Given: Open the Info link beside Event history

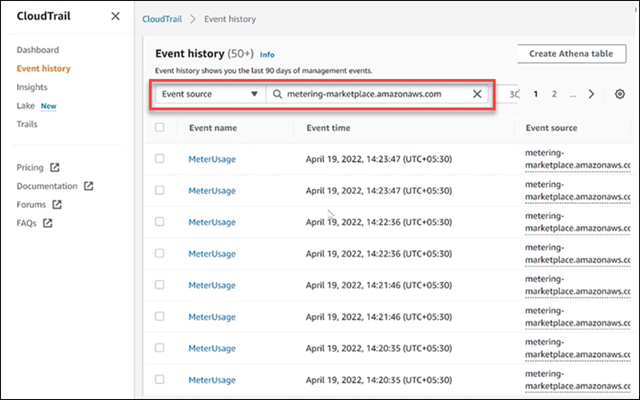Looking at the screenshot, I should point(267,55).
